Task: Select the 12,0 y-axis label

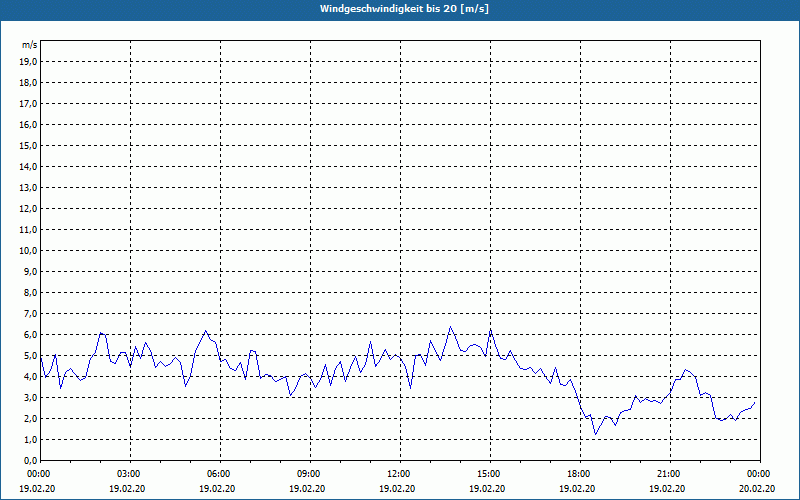Action: [x=28, y=209]
